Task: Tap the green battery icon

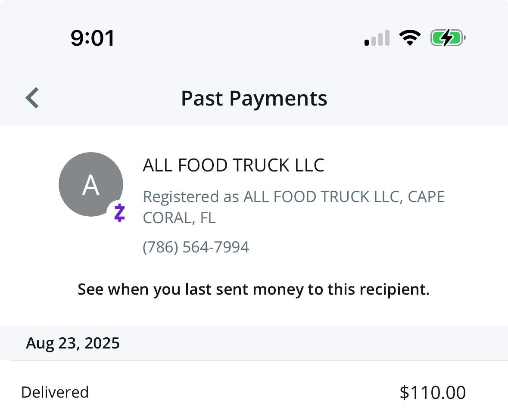Action: tap(447, 38)
